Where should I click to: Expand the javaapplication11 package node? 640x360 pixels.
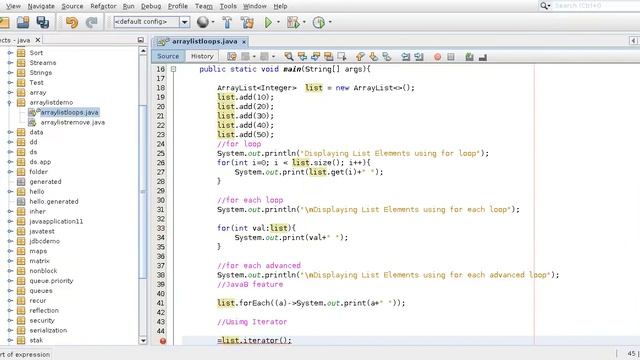point(10,221)
